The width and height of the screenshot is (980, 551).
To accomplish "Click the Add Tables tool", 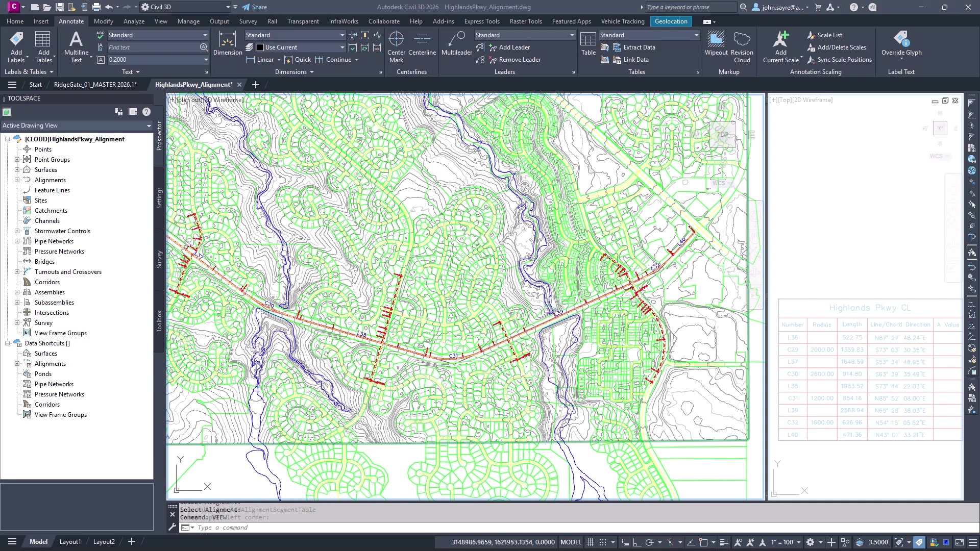I will pyautogui.click(x=43, y=46).
